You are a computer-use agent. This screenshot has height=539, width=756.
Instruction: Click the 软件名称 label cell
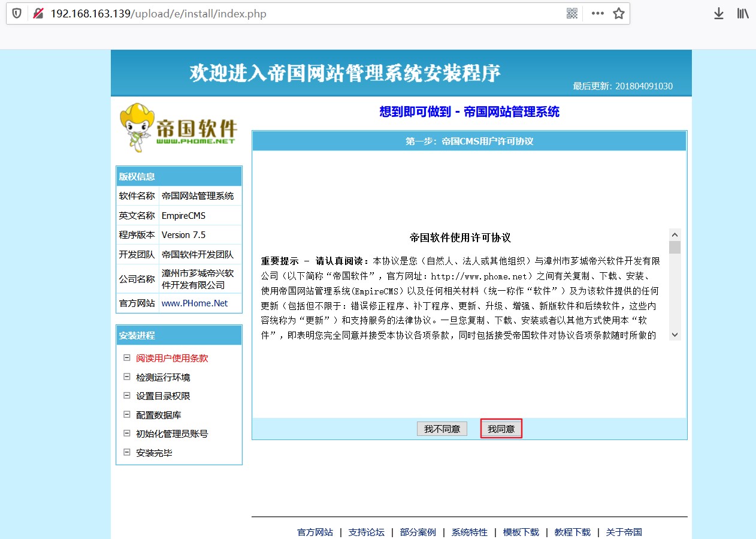(x=137, y=195)
